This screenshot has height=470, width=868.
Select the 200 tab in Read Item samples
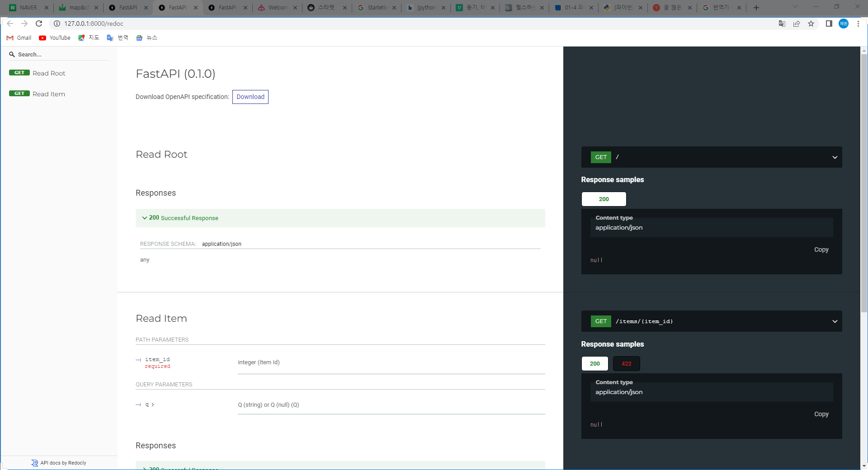595,364
